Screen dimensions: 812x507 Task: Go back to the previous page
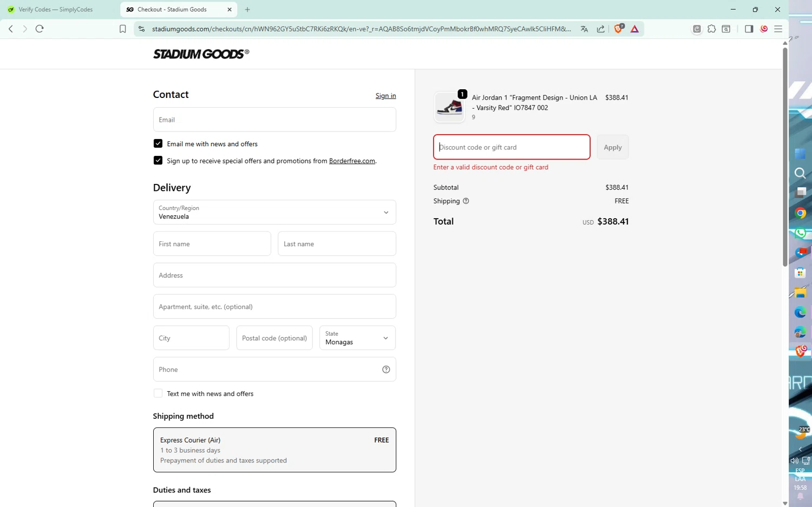(x=11, y=29)
